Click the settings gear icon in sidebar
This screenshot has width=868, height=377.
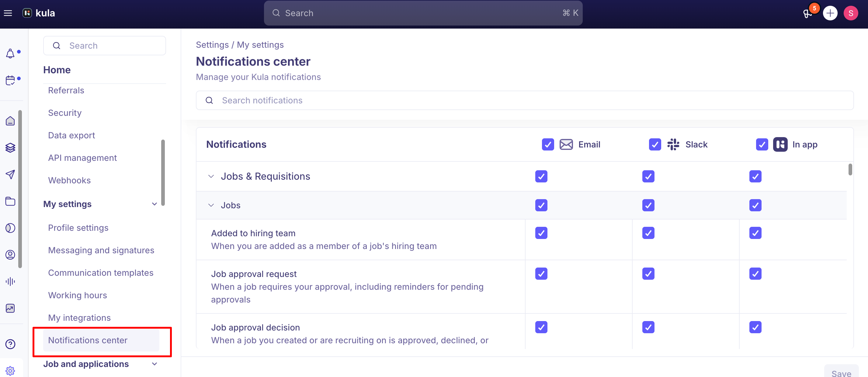point(10,371)
